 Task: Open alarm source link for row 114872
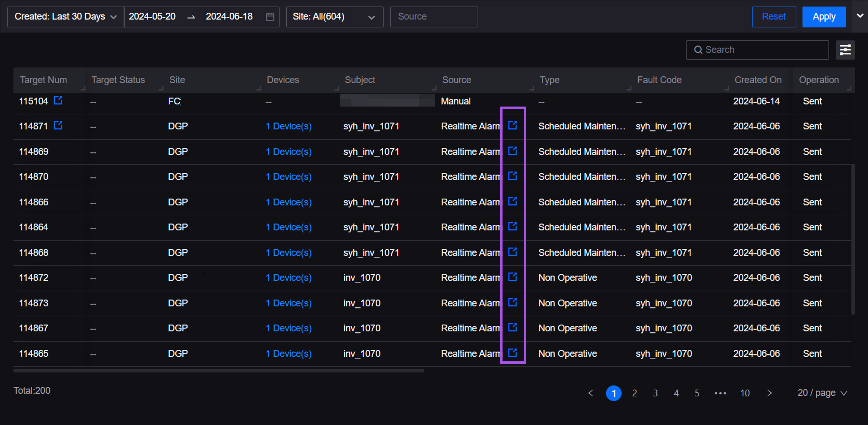512,277
